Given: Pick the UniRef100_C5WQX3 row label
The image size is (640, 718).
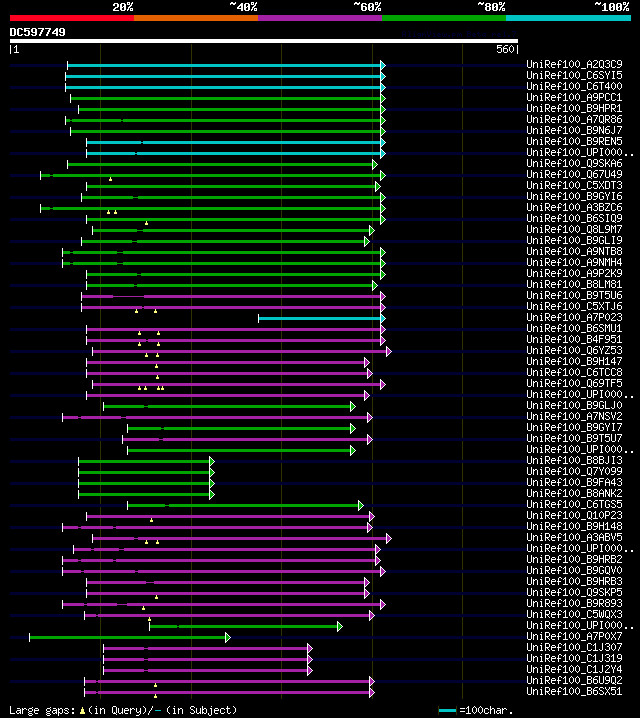Looking at the screenshot, I should [574, 614].
